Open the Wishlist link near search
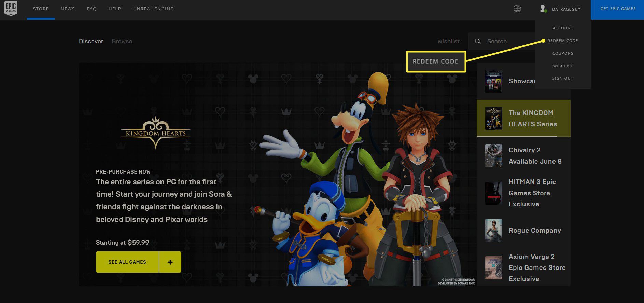Viewport: 644px width, 303px height. point(448,41)
